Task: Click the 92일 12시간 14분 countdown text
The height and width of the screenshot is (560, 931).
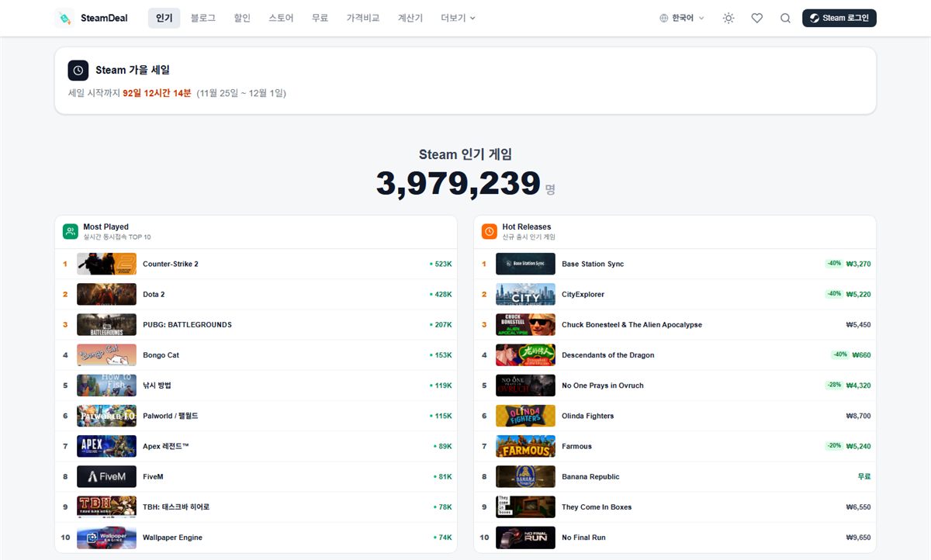Action: 157,93
